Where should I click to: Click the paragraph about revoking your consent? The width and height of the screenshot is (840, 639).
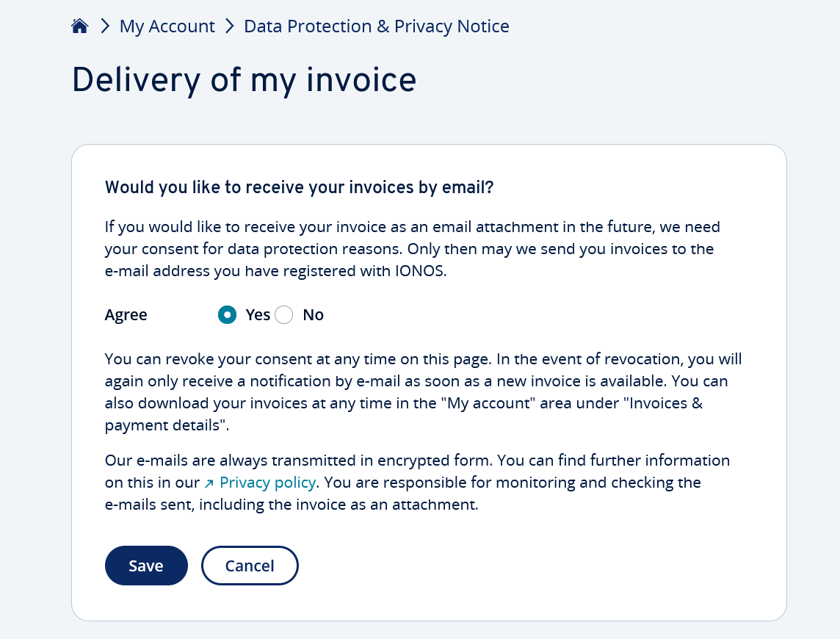tap(423, 392)
